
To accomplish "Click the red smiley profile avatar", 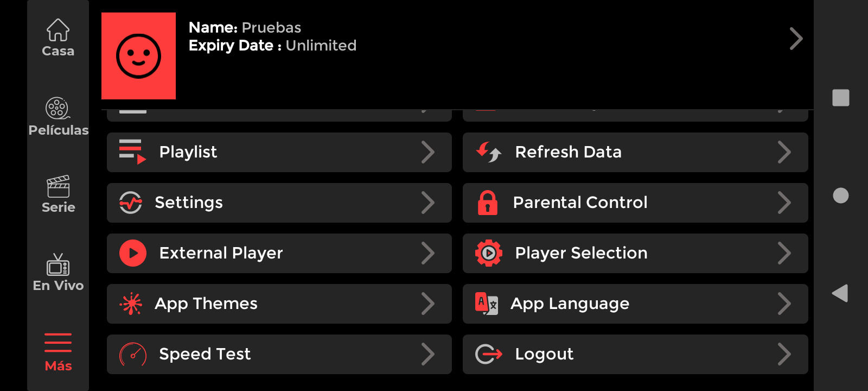I will coord(138,56).
